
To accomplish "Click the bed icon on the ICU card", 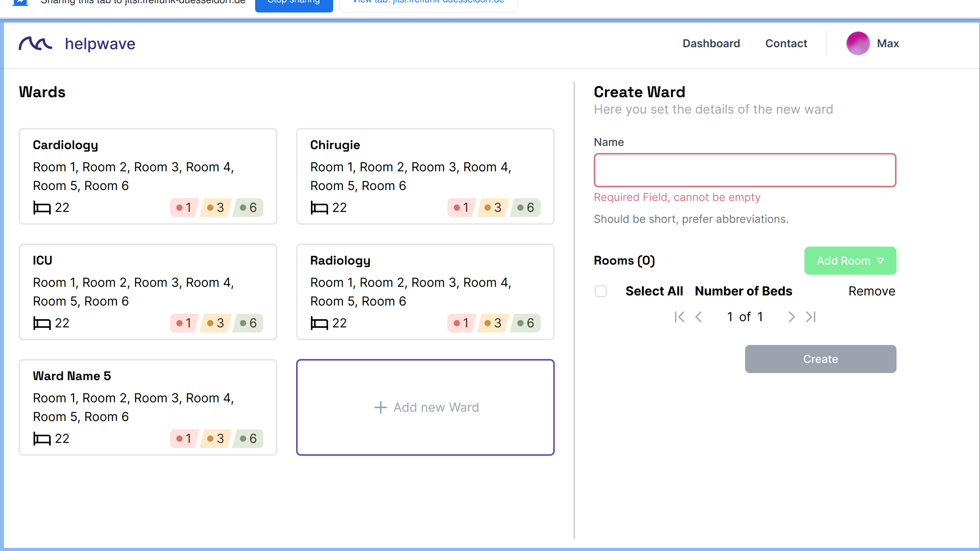I will tap(42, 323).
